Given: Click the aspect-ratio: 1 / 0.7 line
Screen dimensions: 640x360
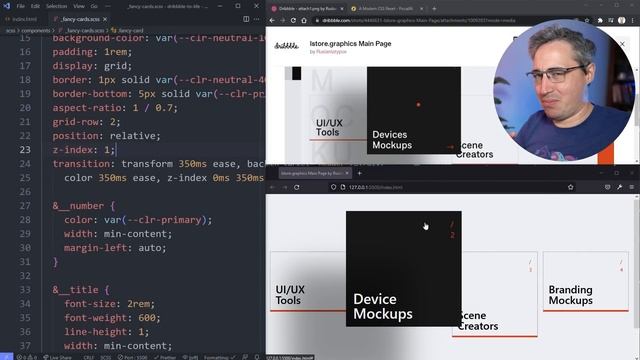Looking at the screenshot, I should pyautogui.click(x=115, y=108).
